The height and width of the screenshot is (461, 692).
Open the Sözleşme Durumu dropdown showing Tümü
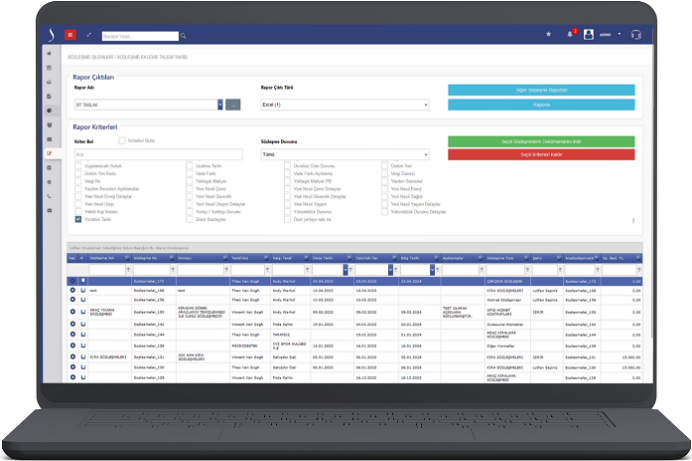(343, 154)
